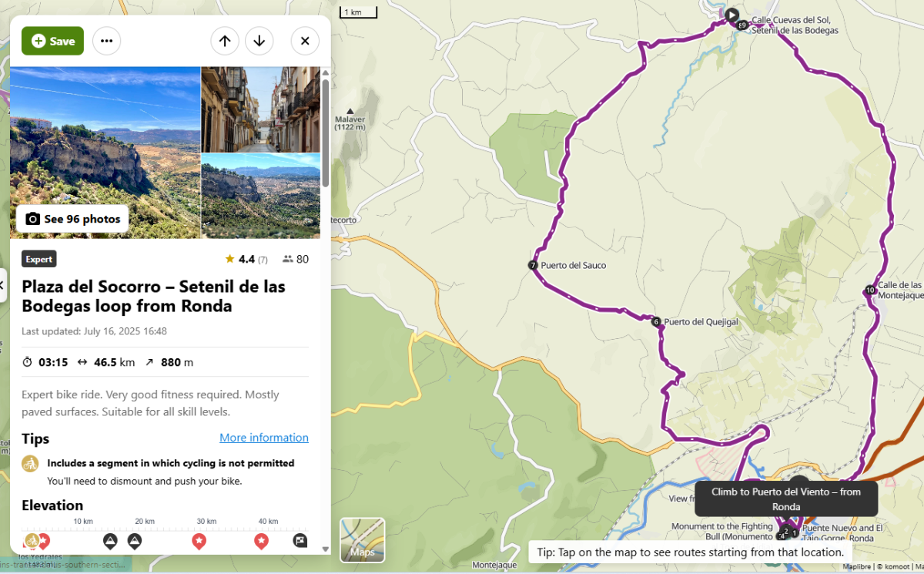The image size is (924, 574).
Task: Open the See 96 photos gallery
Action: (73, 219)
